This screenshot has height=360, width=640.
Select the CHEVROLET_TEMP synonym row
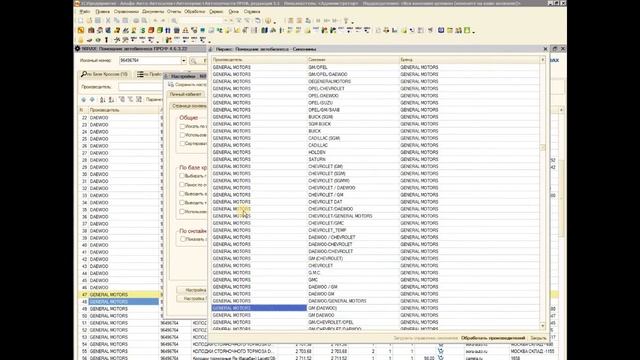375,230
